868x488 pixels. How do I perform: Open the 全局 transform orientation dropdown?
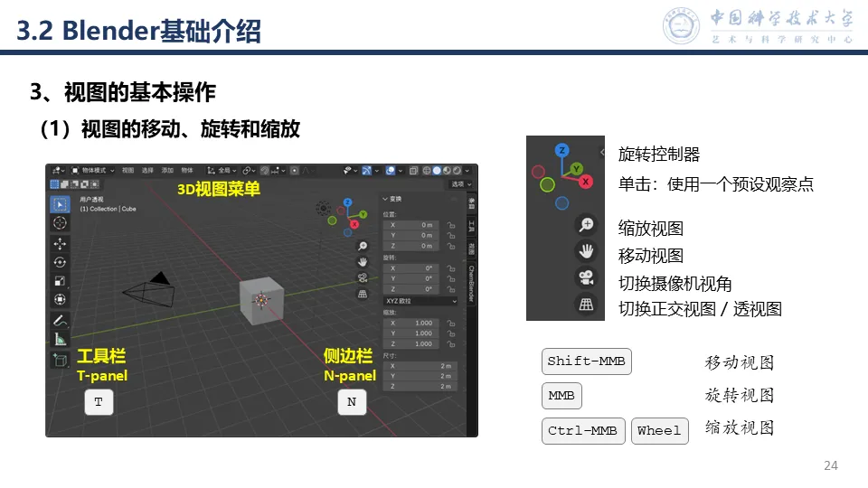click(x=222, y=171)
